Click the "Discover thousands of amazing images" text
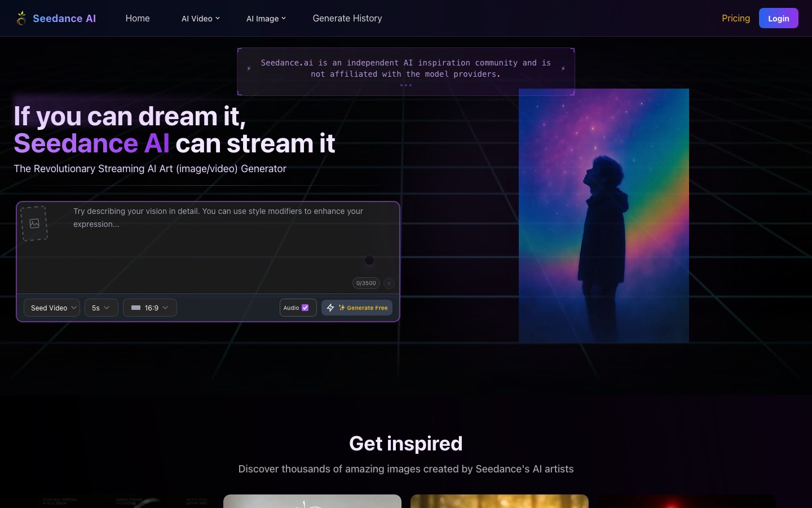Viewport: 812px width, 508px height. coord(406,469)
